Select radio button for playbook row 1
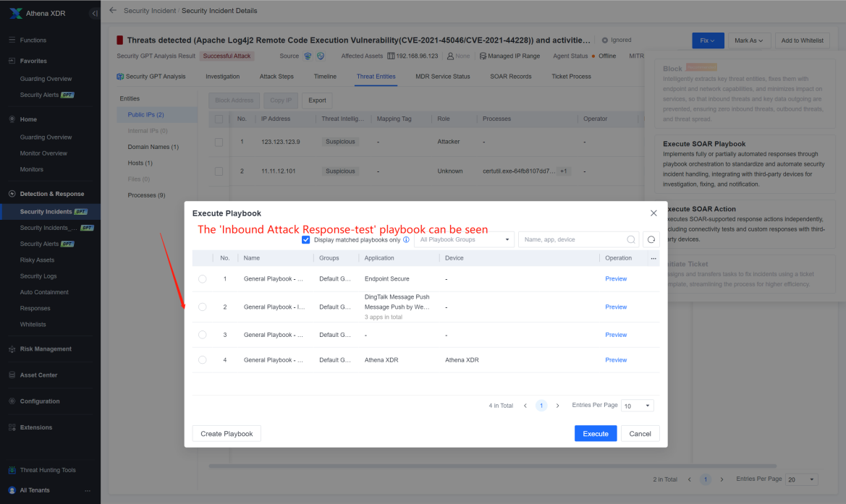846x504 pixels. (x=202, y=278)
